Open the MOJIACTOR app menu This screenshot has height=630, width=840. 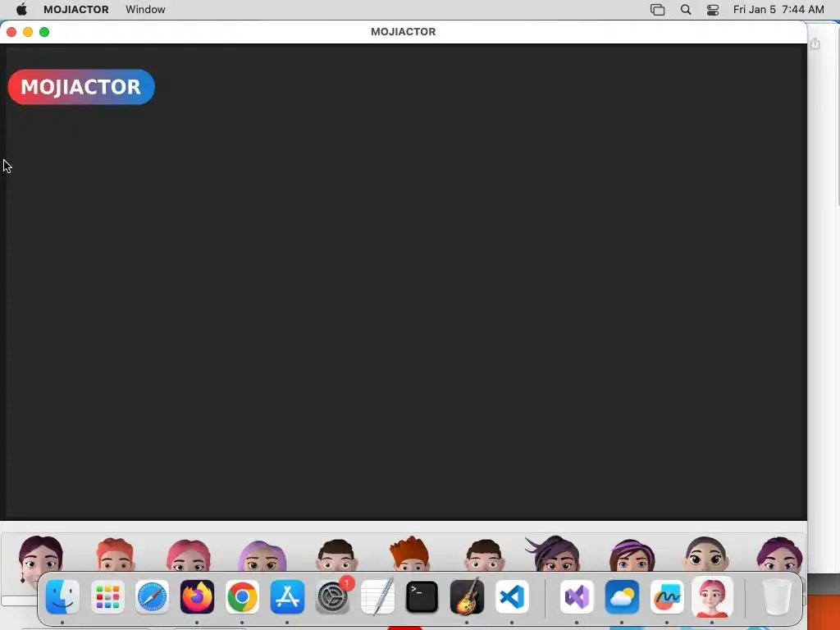(76, 10)
